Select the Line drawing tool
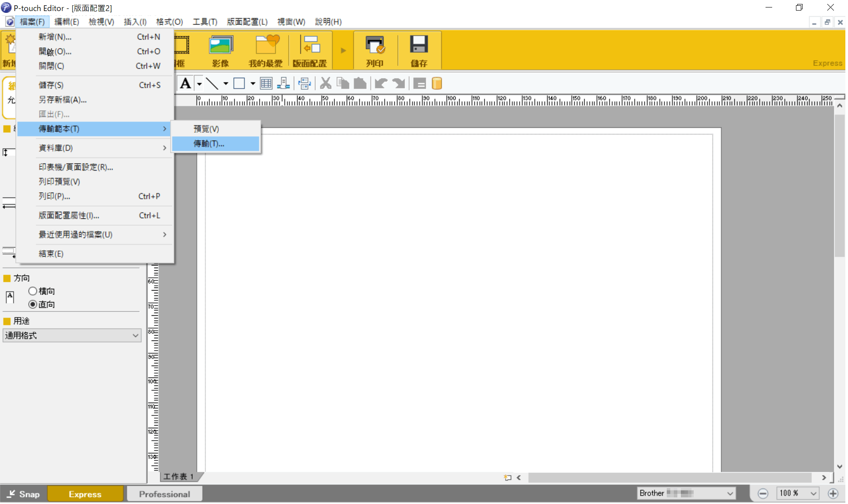848x504 pixels. pyautogui.click(x=213, y=83)
